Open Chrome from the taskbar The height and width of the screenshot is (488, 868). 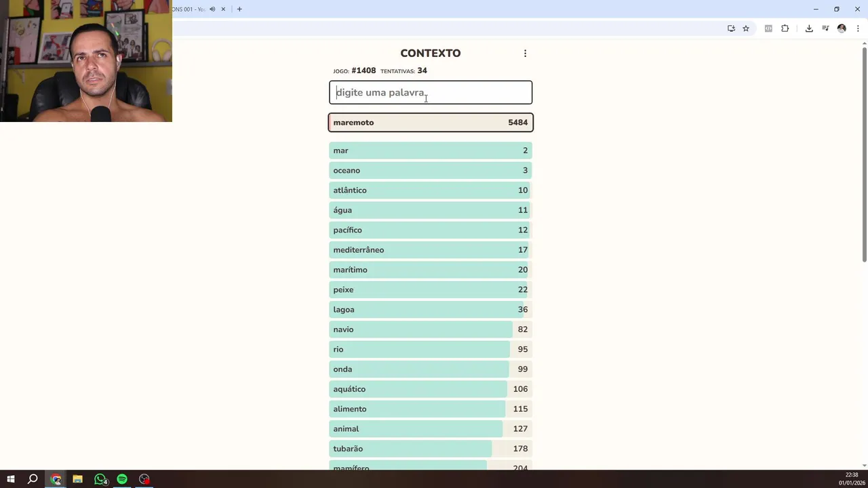(x=56, y=479)
